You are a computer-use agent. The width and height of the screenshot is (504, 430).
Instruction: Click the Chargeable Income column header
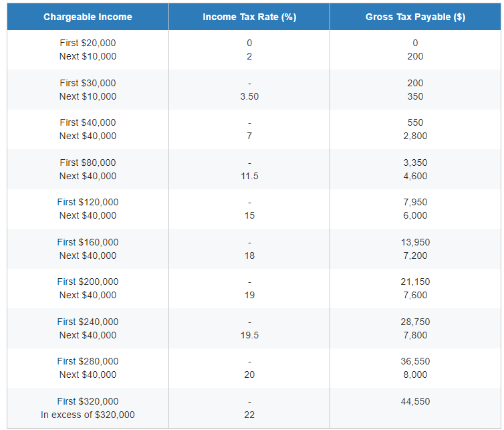88,17
